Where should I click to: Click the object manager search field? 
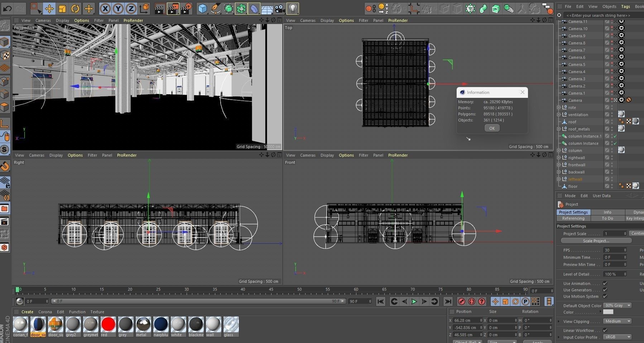pos(603,15)
